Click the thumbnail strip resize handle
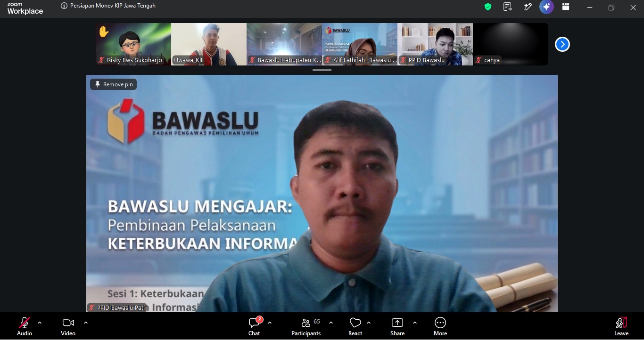Image resolution: width=644 pixels, height=340 pixels. (x=322, y=70)
